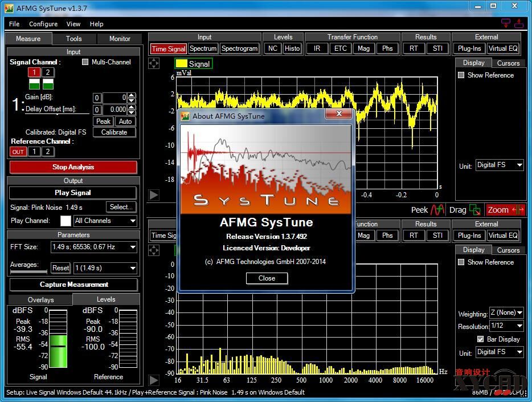Viewport: 532px width, 402px height.
Task: Set reference channel to OUT
Action: [18, 152]
